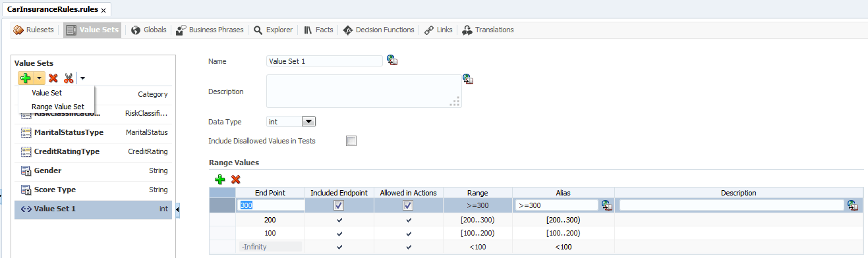Screen dimensions: 868x258
Task: Delete the range value with red X
Action: point(235,179)
